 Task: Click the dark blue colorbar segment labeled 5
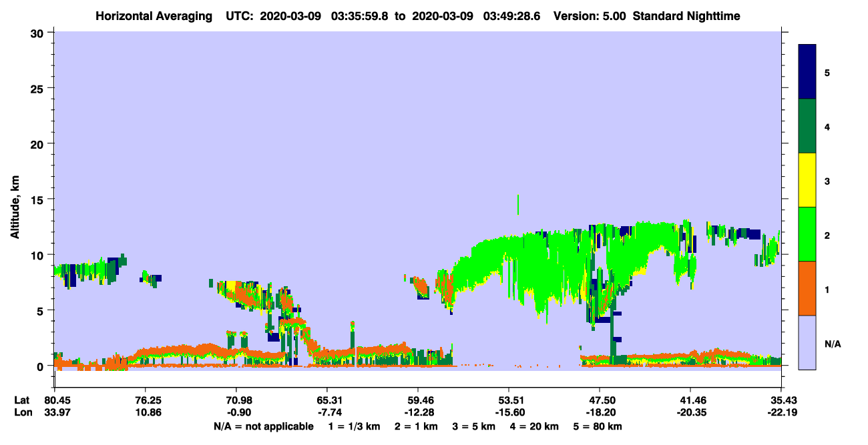807,71
